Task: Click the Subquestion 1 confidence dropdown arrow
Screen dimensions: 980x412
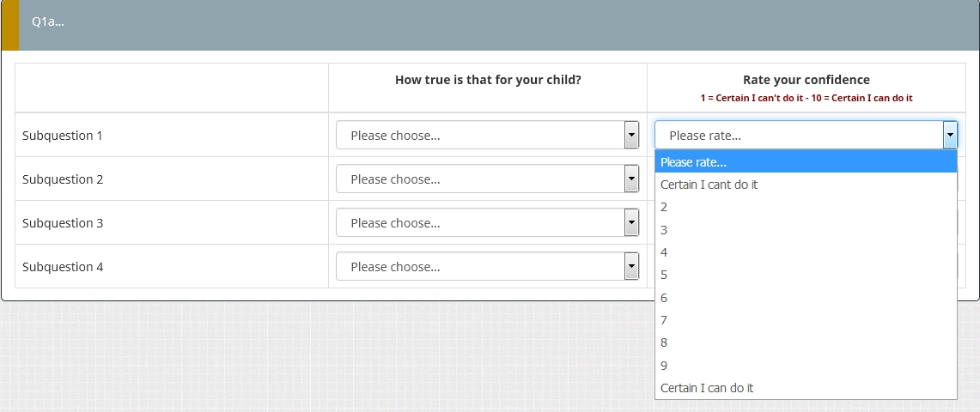Action: pyautogui.click(x=949, y=135)
